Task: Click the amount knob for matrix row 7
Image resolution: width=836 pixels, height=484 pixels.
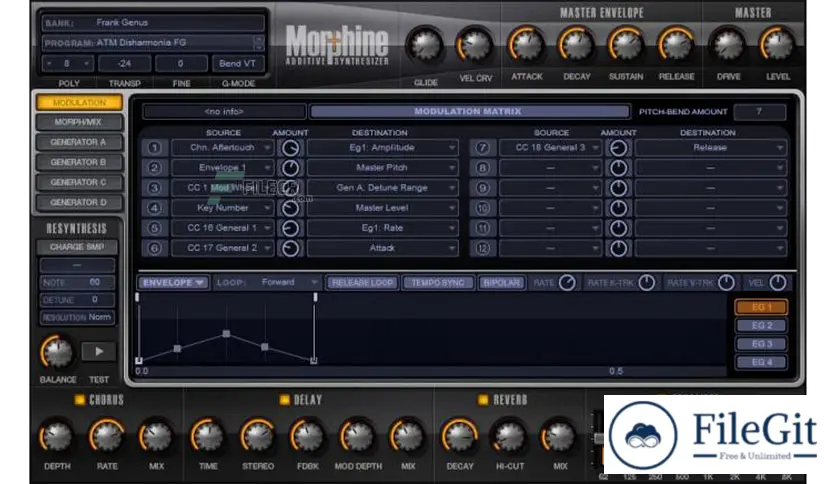Action: [618, 148]
